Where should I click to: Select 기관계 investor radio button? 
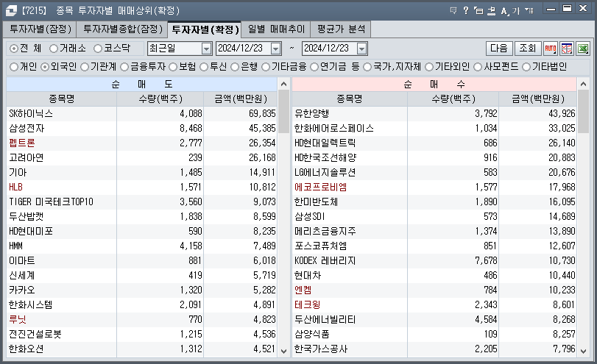[x=85, y=67]
